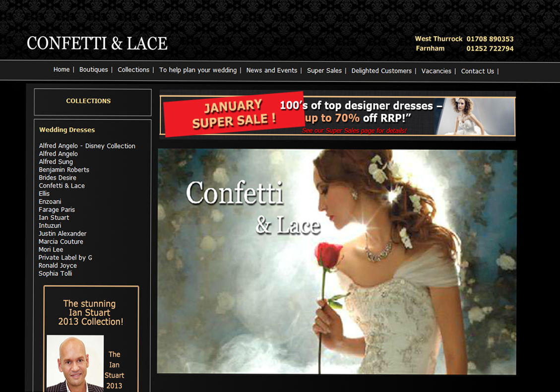View the Ian Stuart collection link
The width and height of the screenshot is (560, 392).
pyautogui.click(x=54, y=217)
